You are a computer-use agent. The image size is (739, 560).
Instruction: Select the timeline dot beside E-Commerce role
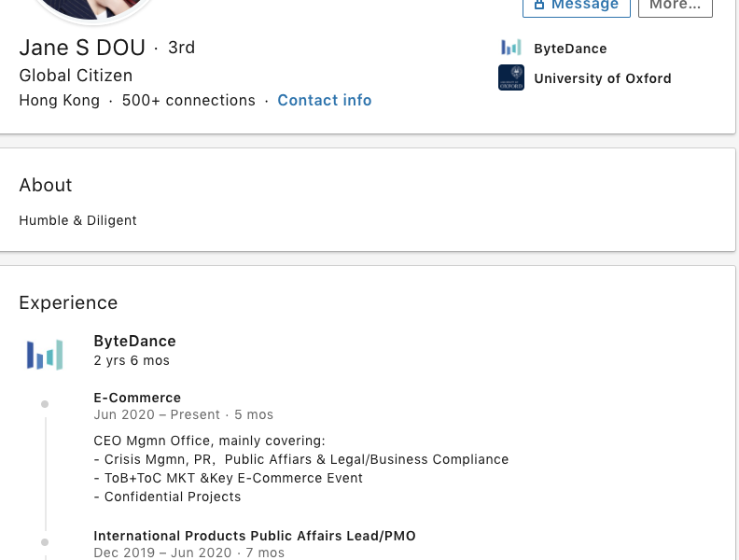click(45, 404)
